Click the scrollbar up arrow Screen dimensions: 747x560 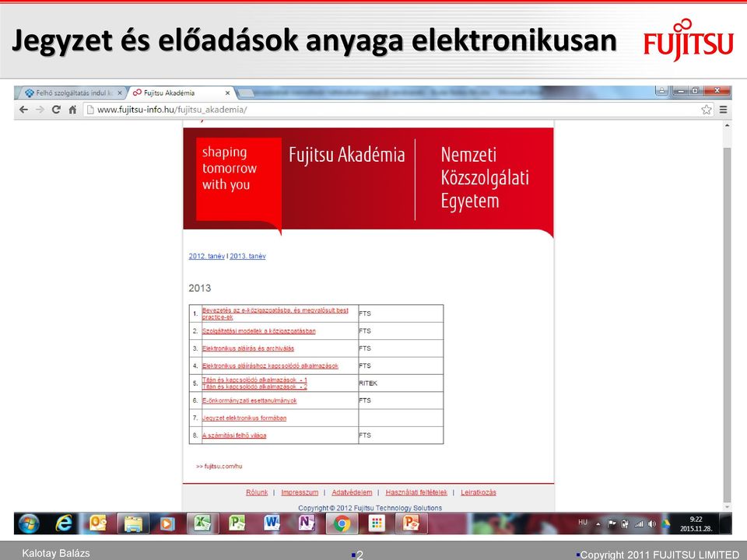click(x=727, y=126)
